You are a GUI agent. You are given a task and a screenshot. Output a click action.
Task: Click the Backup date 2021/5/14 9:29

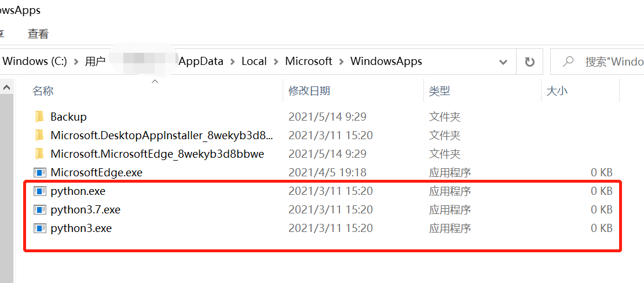pos(328,117)
